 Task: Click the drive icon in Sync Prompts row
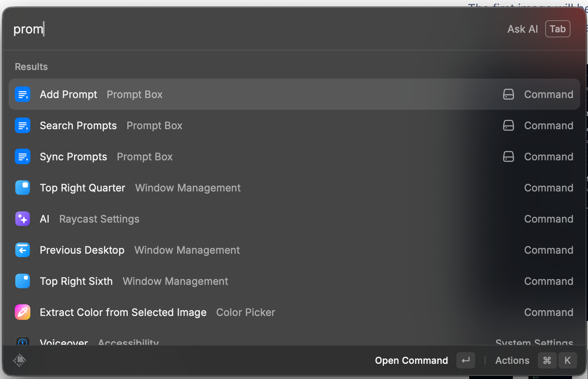tap(509, 156)
